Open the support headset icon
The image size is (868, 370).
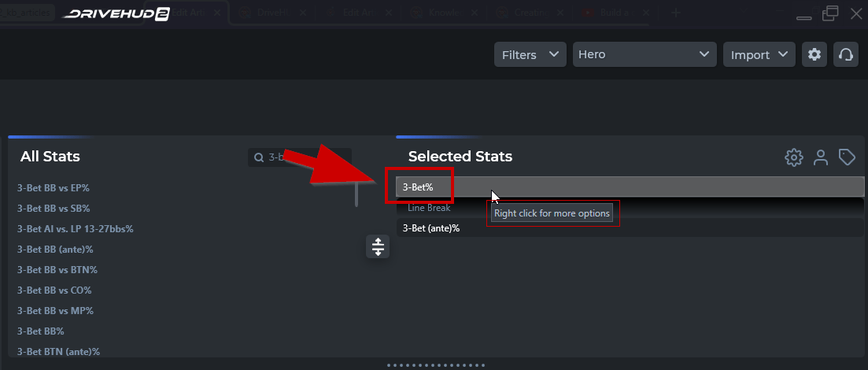(846, 54)
